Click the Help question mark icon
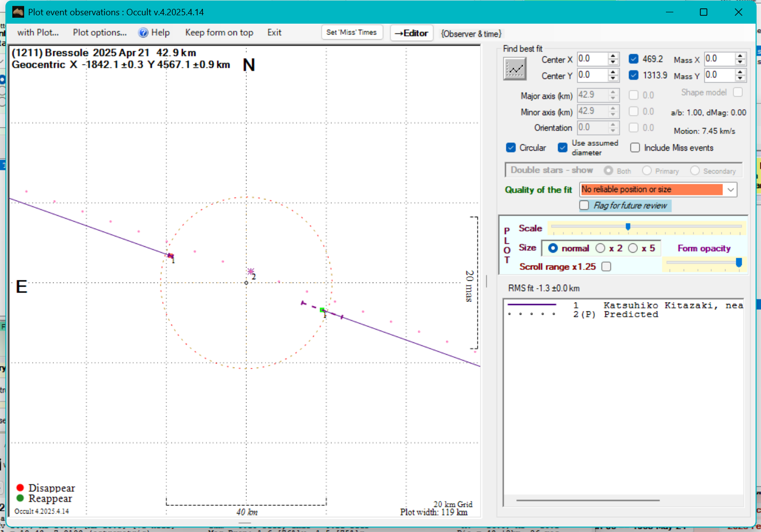The width and height of the screenshot is (761, 532). tap(143, 33)
